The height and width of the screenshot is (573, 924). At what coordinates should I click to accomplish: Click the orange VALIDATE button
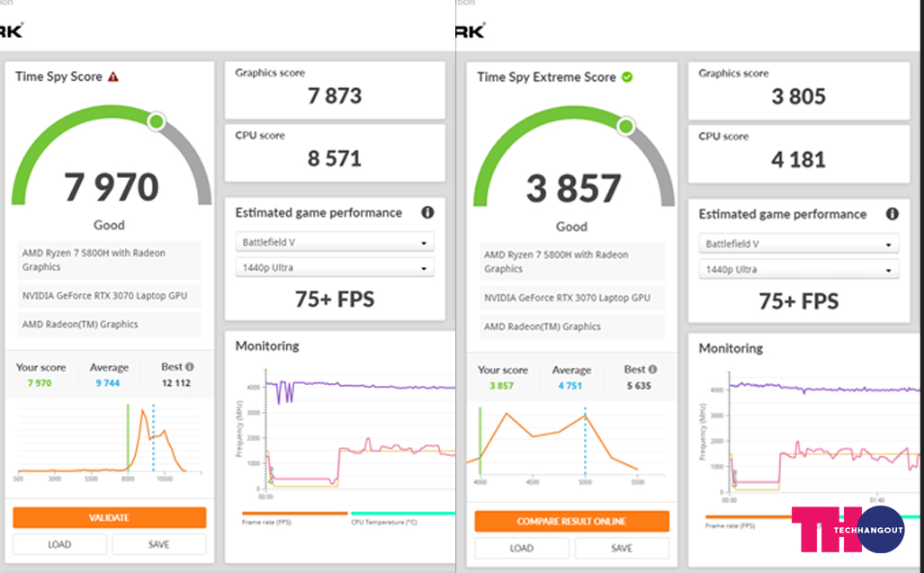[x=110, y=517]
